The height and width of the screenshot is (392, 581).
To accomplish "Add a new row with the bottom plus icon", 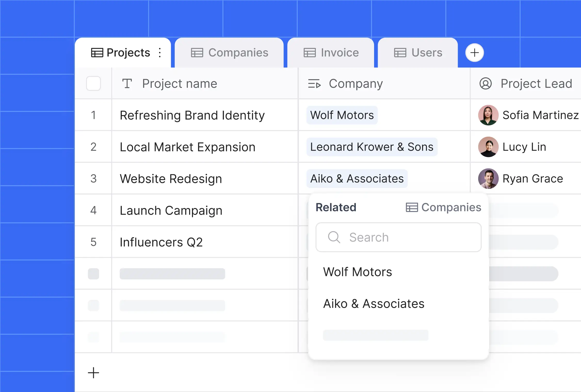I will coord(93,373).
